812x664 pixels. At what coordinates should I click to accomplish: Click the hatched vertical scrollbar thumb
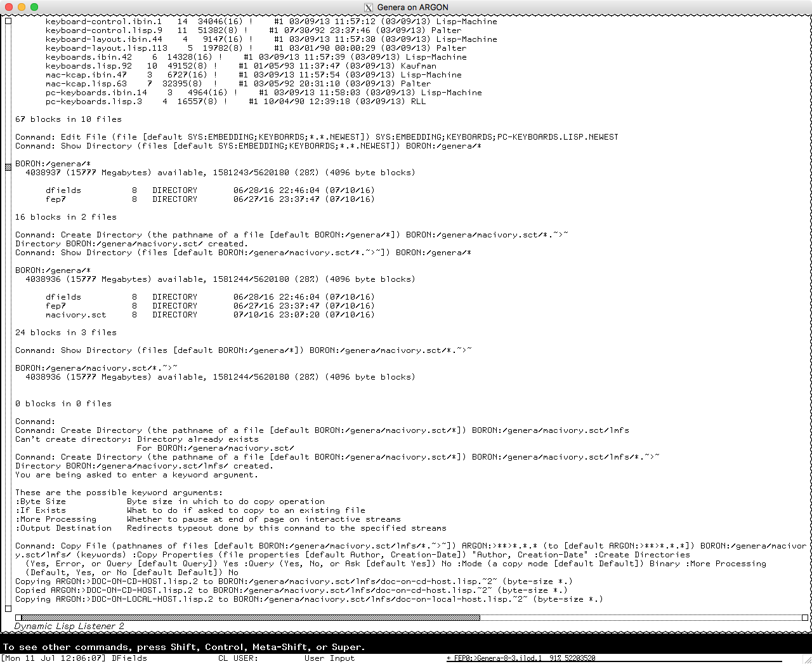[8, 168]
